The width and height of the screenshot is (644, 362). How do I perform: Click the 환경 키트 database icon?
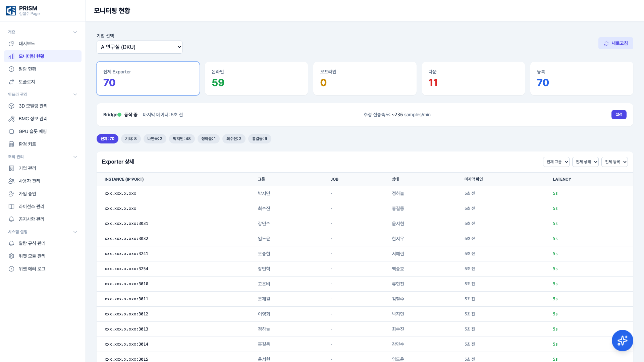point(11,144)
